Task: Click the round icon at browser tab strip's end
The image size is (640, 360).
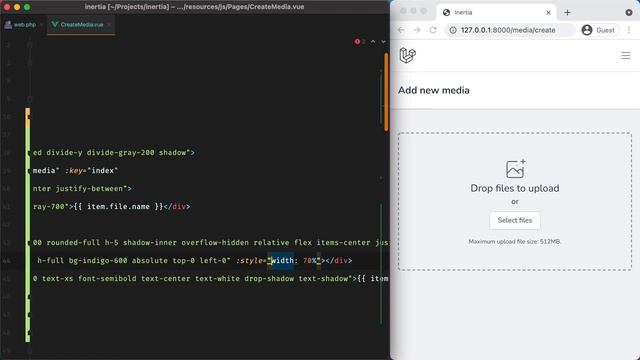Action: coord(629,13)
